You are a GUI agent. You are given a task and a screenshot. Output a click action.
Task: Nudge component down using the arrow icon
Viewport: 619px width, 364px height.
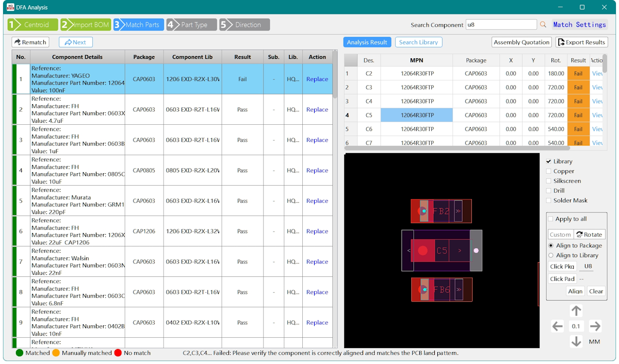point(576,341)
